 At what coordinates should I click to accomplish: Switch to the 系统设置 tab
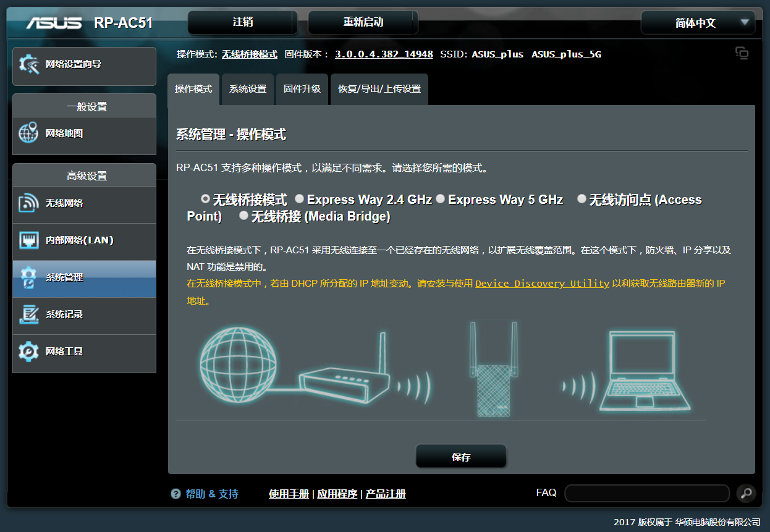[248, 89]
